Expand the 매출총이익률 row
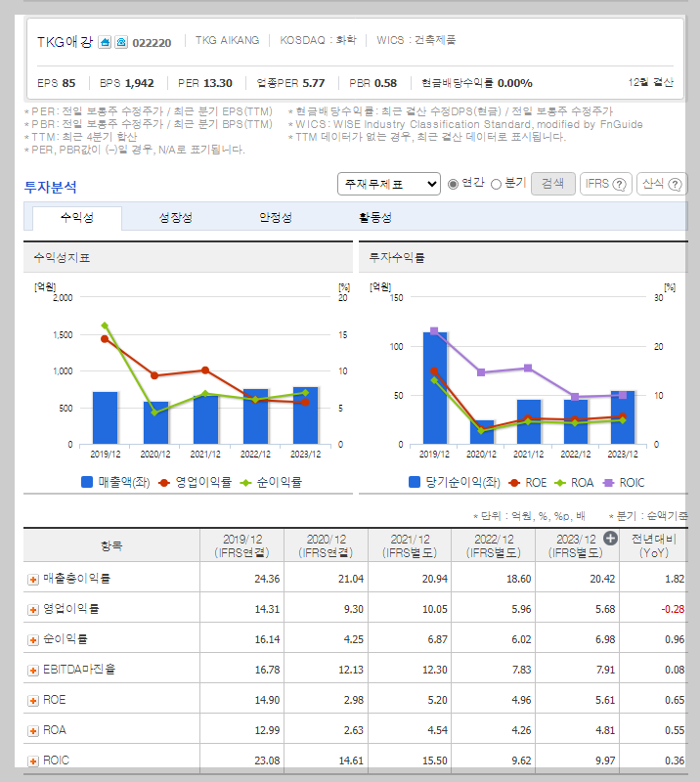The image size is (700, 782). pos(33,580)
